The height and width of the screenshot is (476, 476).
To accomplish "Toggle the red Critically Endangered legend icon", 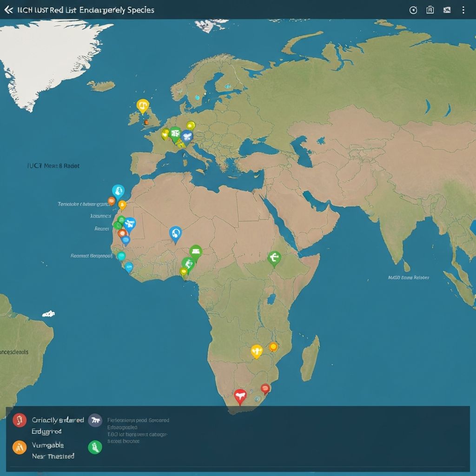I will pyautogui.click(x=20, y=420).
